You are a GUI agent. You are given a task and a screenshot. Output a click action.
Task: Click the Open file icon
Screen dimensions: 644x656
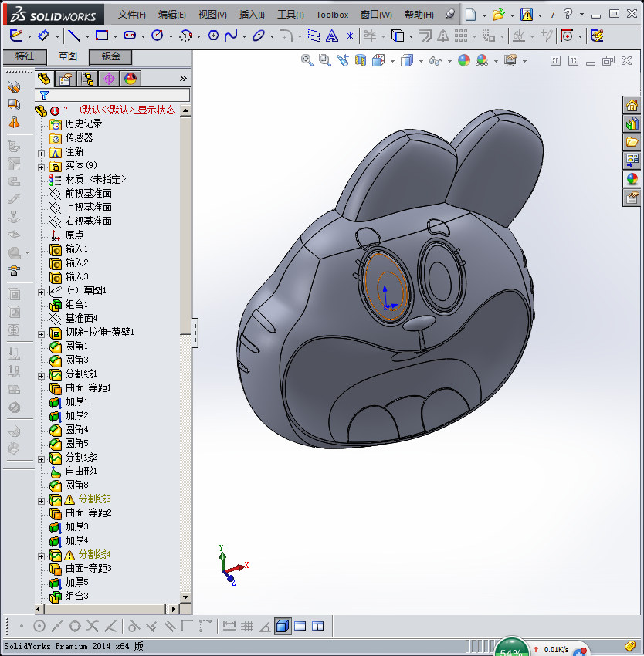[x=498, y=15]
